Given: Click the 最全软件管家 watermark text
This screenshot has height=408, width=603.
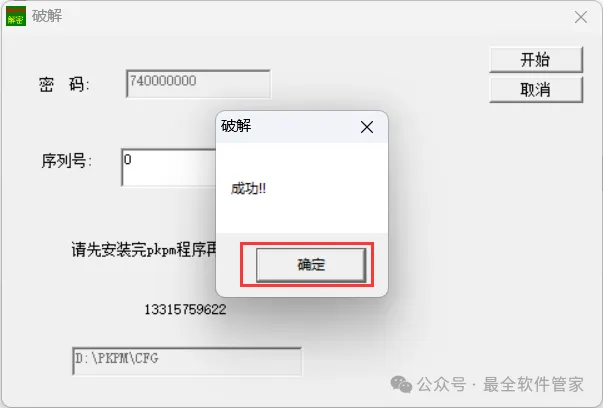Looking at the screenshot, I should [533, 385].
